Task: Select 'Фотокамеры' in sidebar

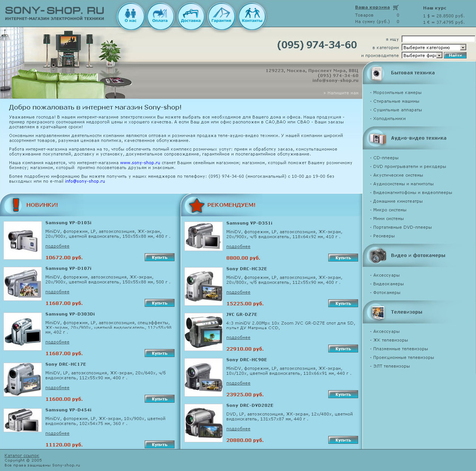Action: 387,292
